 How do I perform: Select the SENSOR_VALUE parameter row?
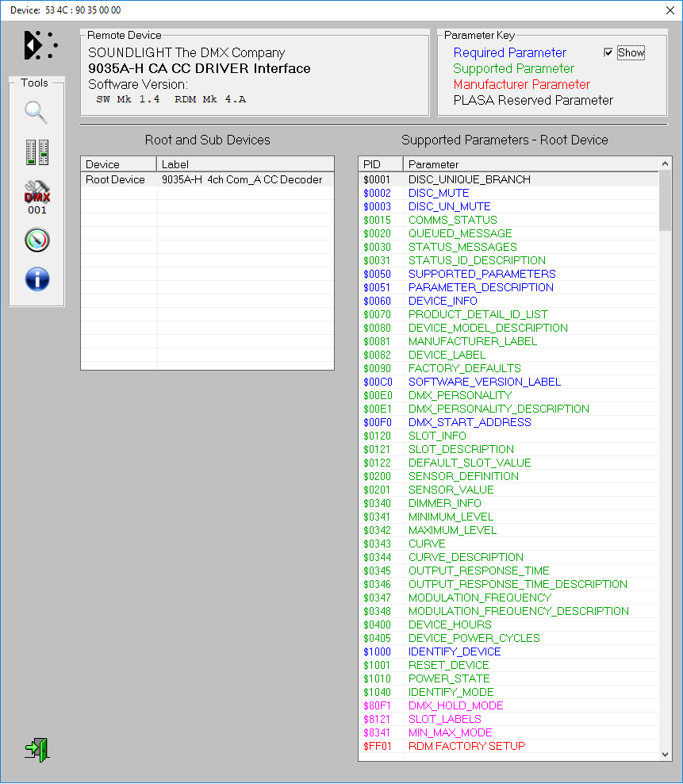coord(451,490)
